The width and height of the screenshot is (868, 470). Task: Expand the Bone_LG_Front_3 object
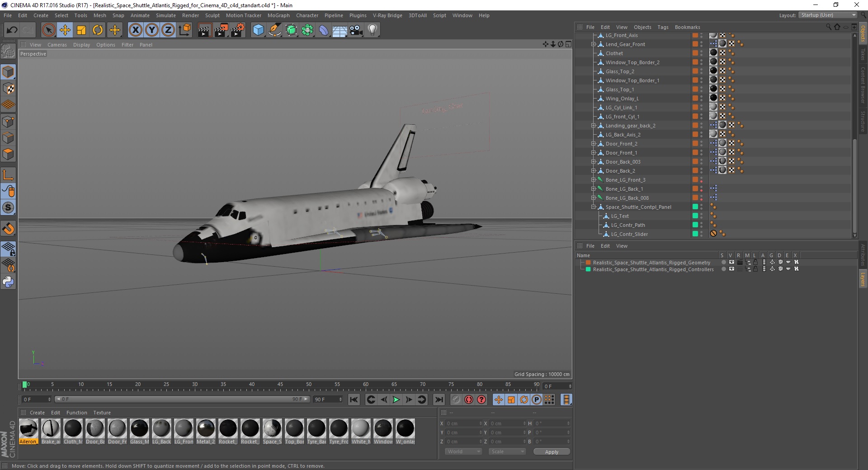(x=594, y=180)
